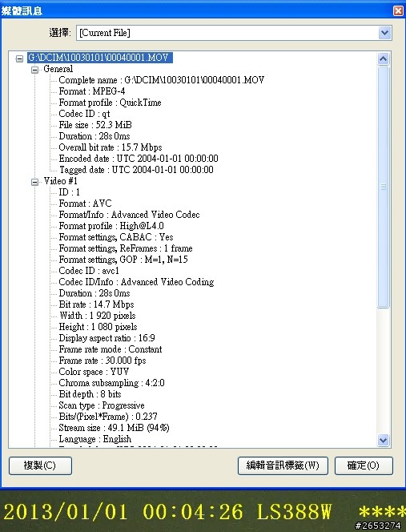Select 'Overall bit rate : 15.7 Mbps' row
The image size is (406, 532).
111,147
